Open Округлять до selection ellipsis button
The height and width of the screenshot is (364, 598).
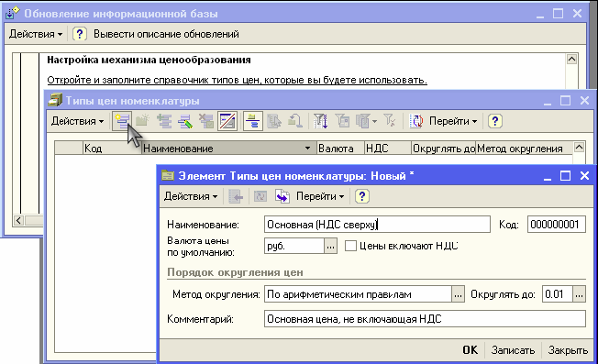pos(579,294)
